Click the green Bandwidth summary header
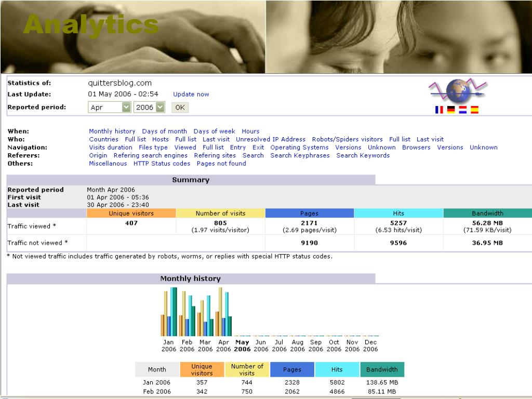532x399 pixels. coord(487,213)
